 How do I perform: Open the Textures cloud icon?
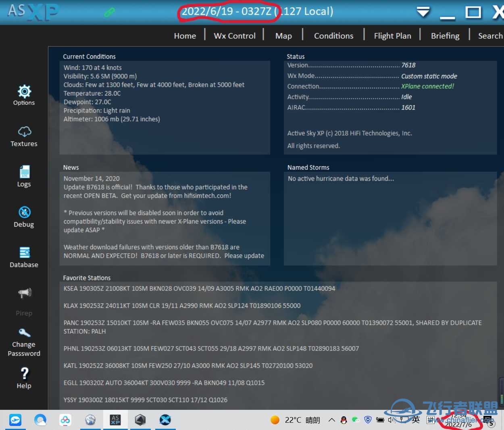click(x=24, y=132)
